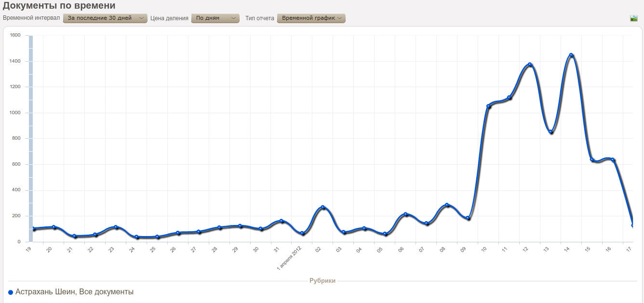644x303 pixels.
Task: Click the data point at day 02
Action: 323,207
